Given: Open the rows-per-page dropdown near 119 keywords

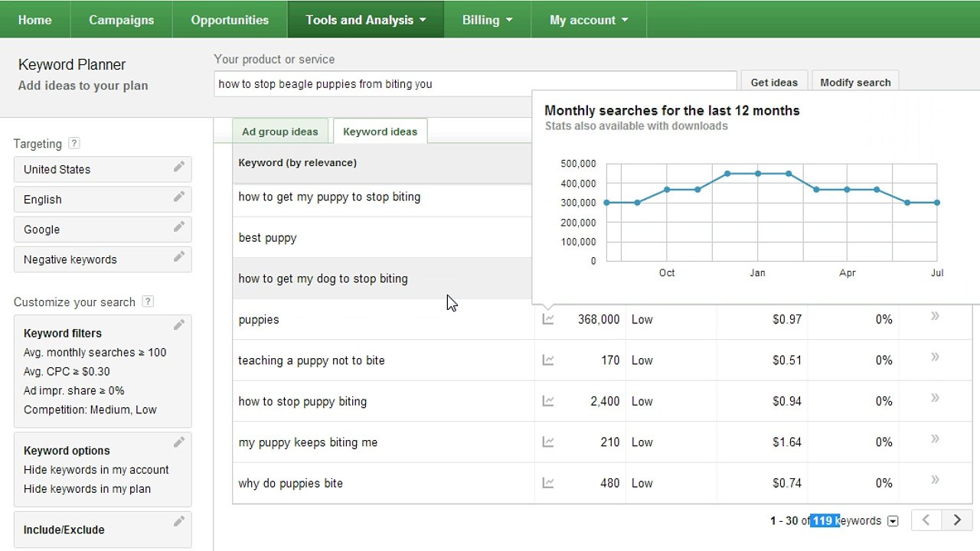Looking at the screenshot, I should coord(893,521).
